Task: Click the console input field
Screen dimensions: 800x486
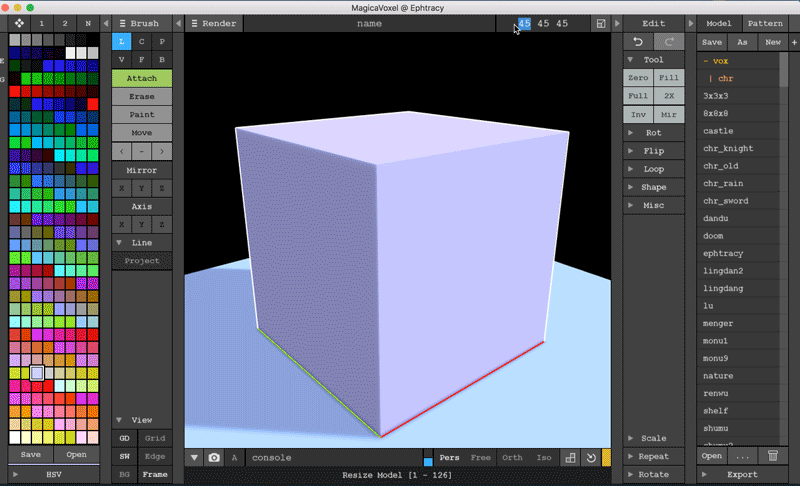Action: pos(334,457)
